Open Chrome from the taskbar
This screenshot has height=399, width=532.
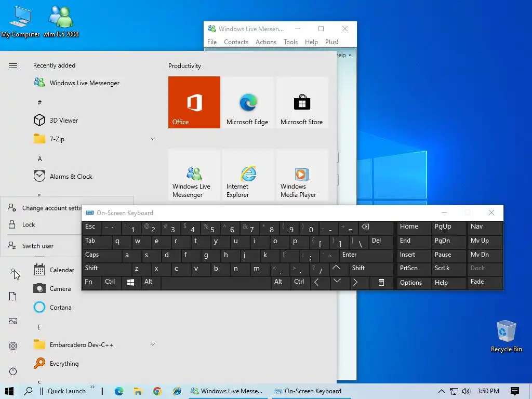coord(157,391)
